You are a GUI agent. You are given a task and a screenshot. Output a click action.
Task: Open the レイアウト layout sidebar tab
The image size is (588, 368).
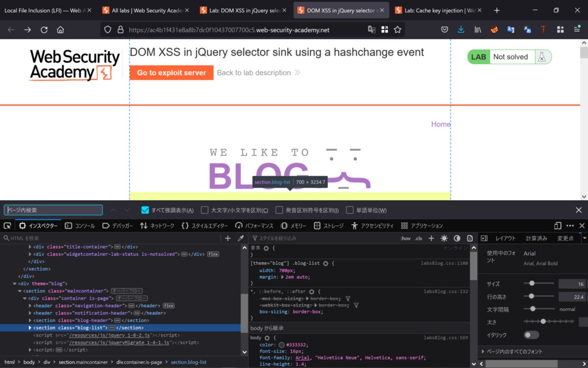pos(506,238)
